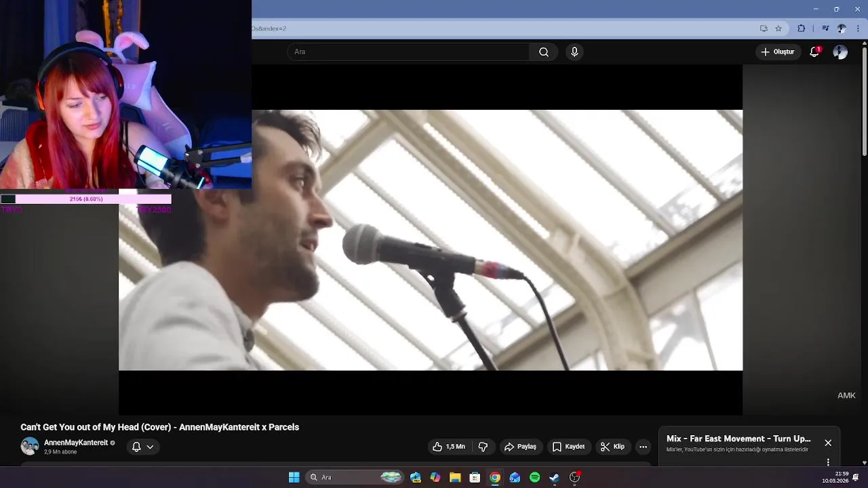Click the Windows taskbar Ara search box
Image resolution: width=868 pixels, height=488 pixels.
(x=356, y=477)
